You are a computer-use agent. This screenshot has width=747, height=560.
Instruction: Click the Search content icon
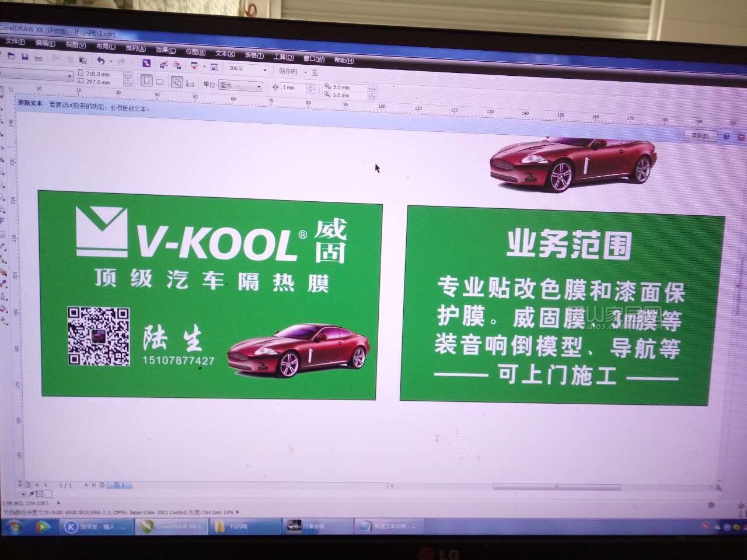(146, 63)
